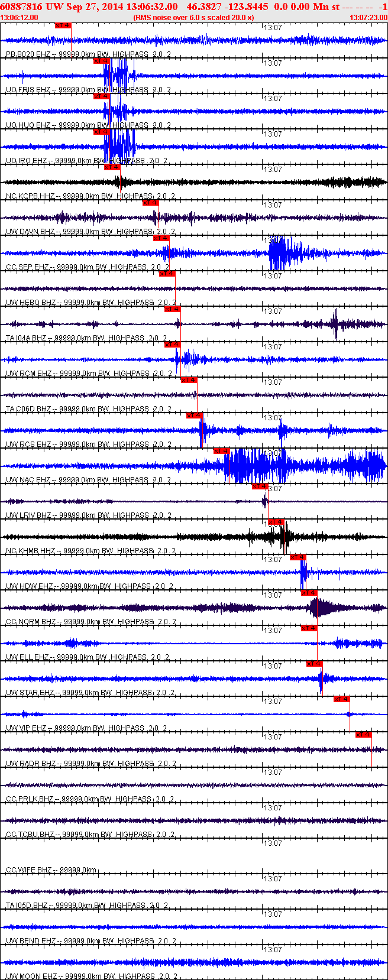
Task: Select the red pick flag on NC.KHMB trace
Action: 276,522
